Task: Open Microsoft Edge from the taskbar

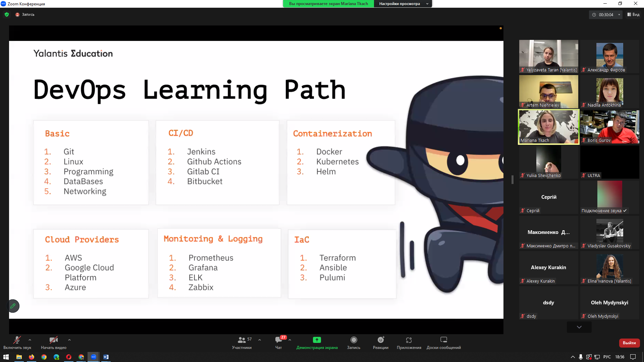Action: pos(56,357)
